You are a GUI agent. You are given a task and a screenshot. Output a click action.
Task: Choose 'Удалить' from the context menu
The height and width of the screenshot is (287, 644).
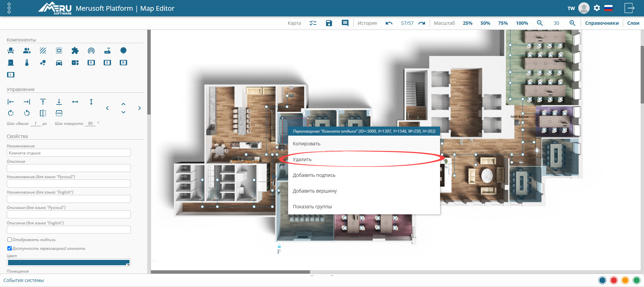pos(302,159)
